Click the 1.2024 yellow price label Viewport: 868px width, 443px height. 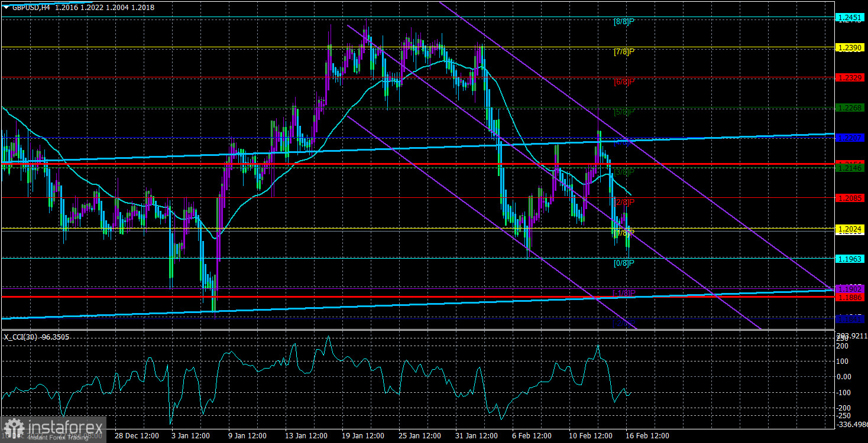(851, 229)
